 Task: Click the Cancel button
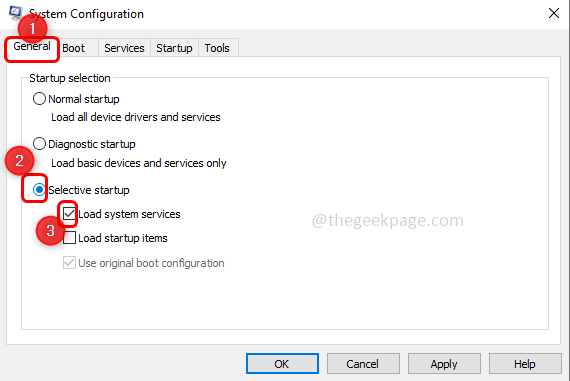point(363,364)
